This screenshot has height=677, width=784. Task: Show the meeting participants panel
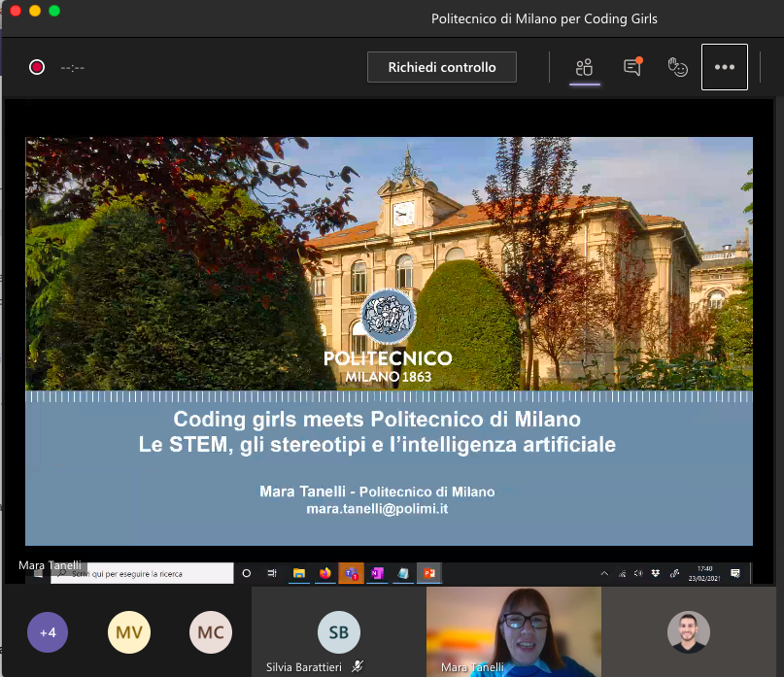[584, 67]
